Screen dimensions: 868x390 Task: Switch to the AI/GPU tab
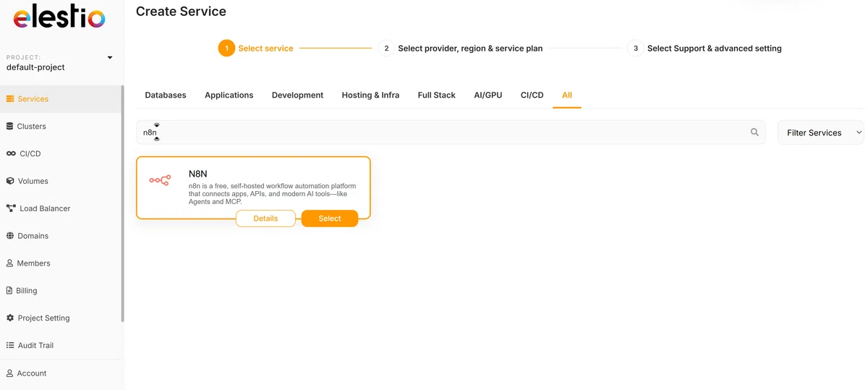[488, 95]
